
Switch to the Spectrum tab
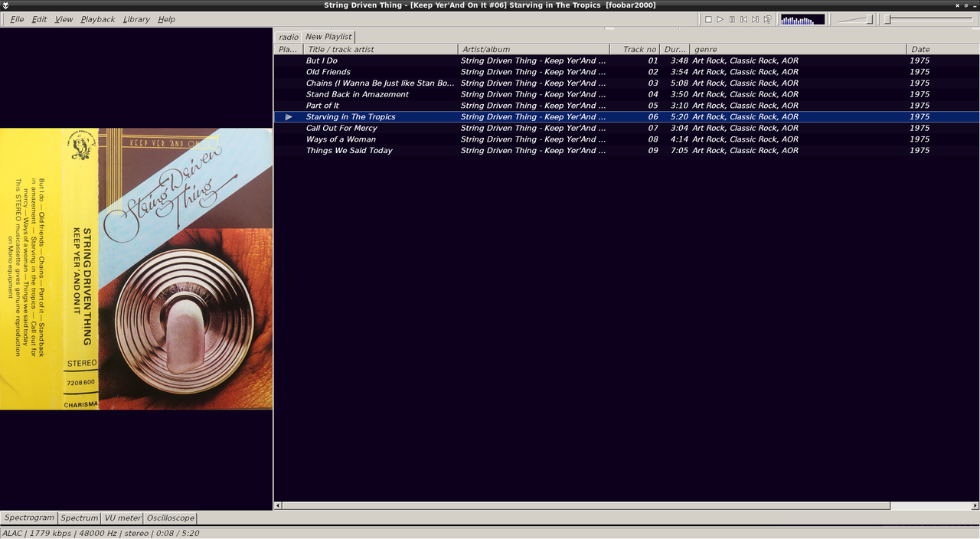[80, 518]
